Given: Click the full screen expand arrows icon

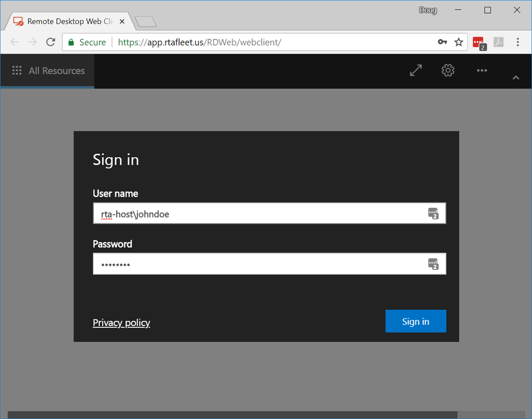Looking at the screenshot, I should click(416, 70).
